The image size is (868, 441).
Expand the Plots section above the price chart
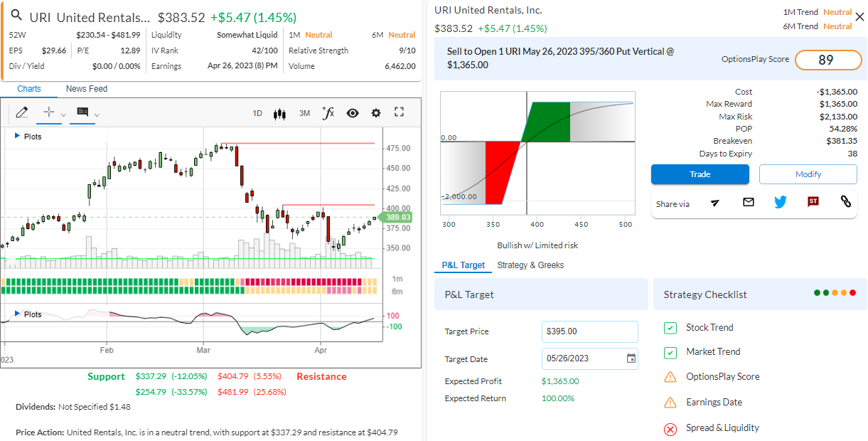point(28,137)
